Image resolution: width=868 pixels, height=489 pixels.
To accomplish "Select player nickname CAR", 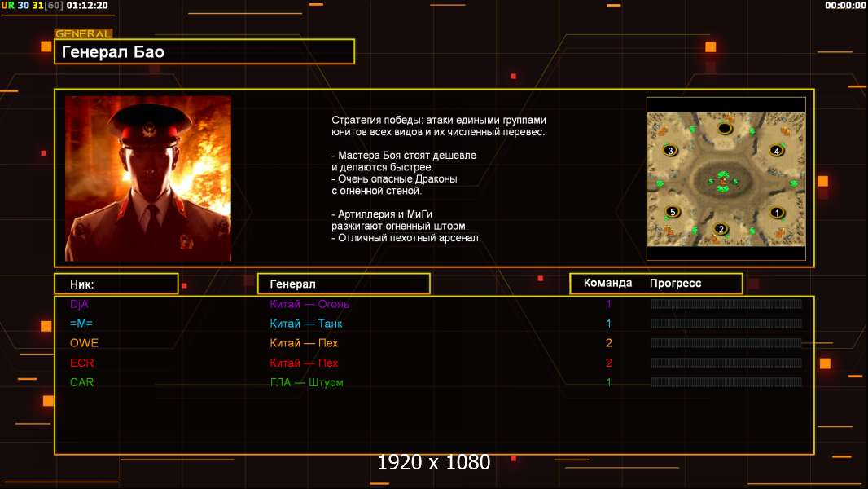I will point(82,382).
